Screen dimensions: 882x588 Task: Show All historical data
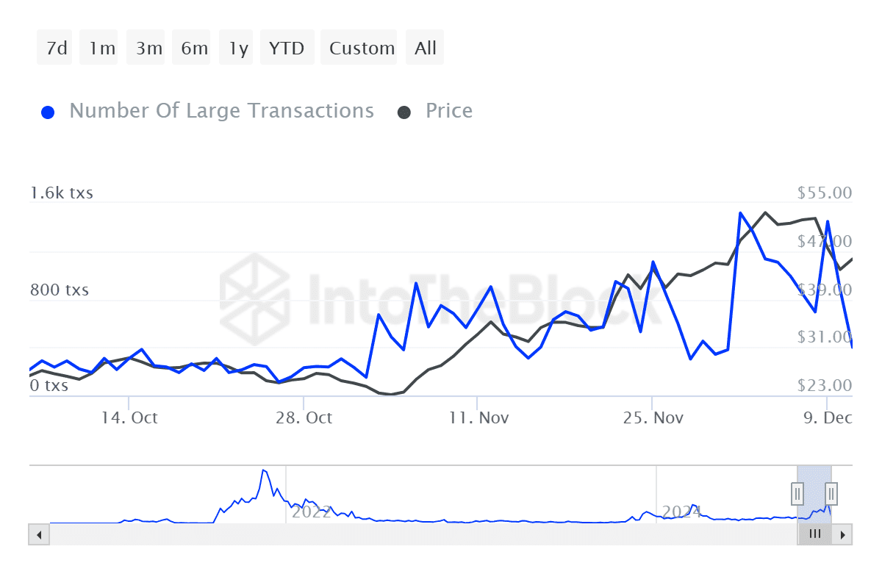click(x=426, y=49)
